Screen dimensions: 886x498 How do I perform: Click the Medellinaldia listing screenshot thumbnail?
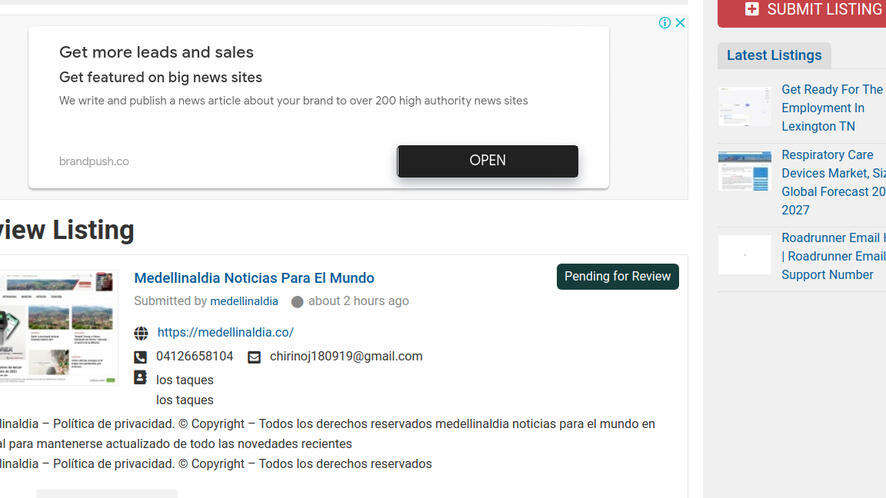58,328
